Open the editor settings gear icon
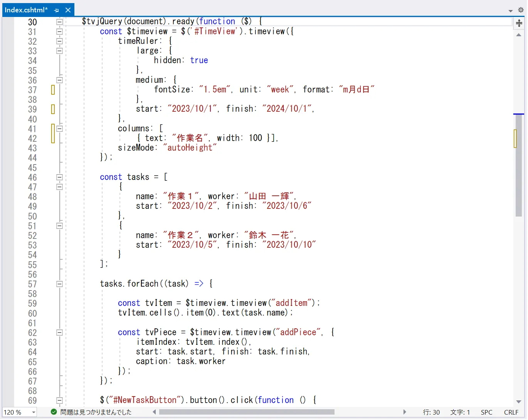This screenshot has height=420, width=528. pos(521,10)
